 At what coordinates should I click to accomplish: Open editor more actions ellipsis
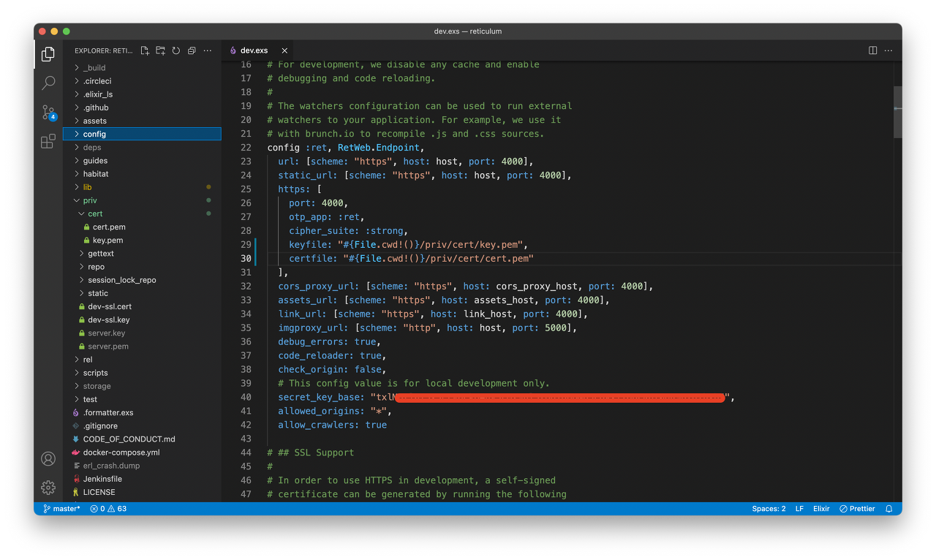coord(888,50)
